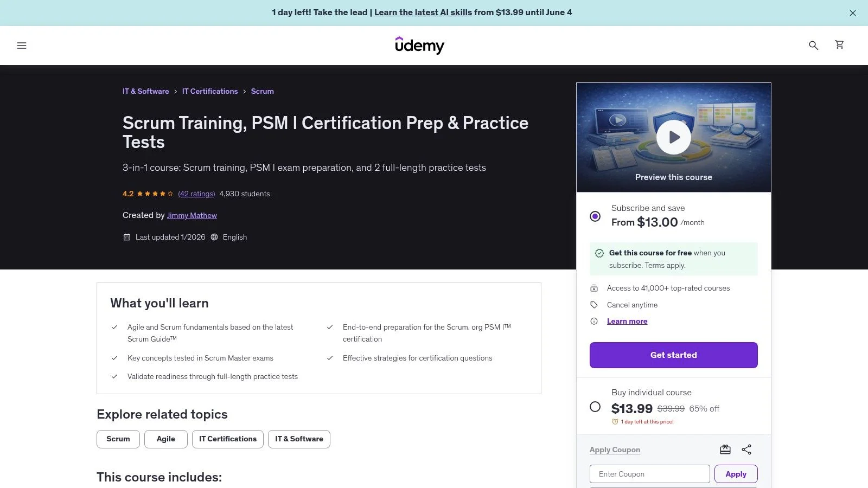Click the Apply Coupon heading link
Viewport: 868px width, 488px height.
tap(615, 450)
